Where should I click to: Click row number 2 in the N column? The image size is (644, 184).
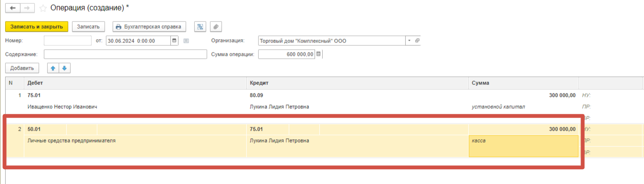(20, 129)
